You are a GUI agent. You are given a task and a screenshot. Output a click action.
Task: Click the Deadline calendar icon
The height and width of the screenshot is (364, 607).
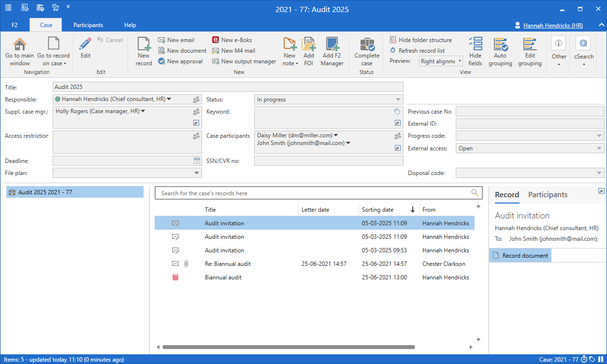tap(197, 161)
